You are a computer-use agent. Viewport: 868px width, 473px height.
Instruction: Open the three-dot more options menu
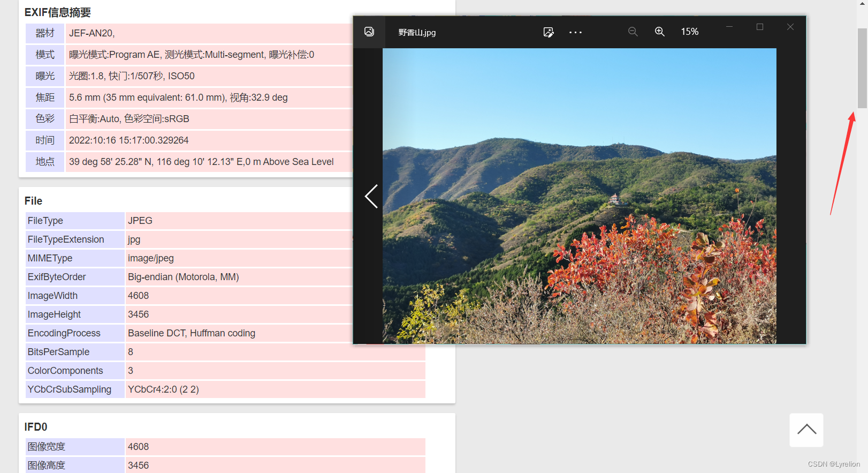575,32
